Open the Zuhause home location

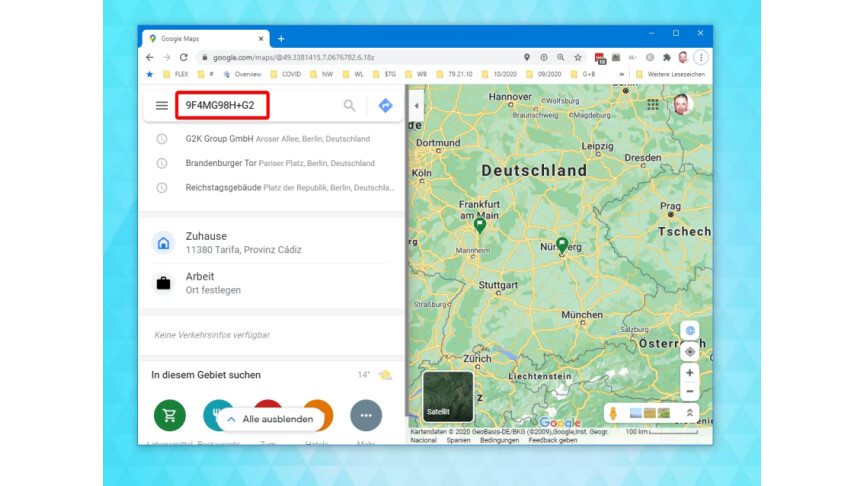tap(271, 242)
